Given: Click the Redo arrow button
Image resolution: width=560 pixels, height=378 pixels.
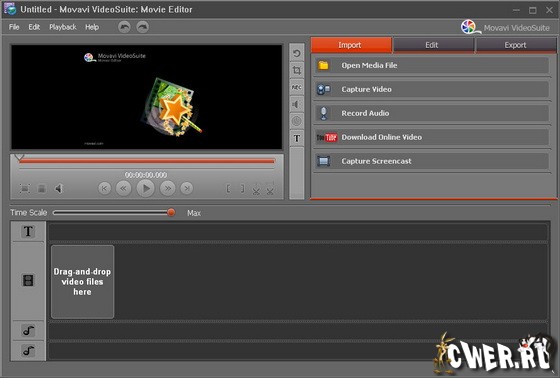Looking at the screenshot, I should pyautogui.click(x=142, y=27).
